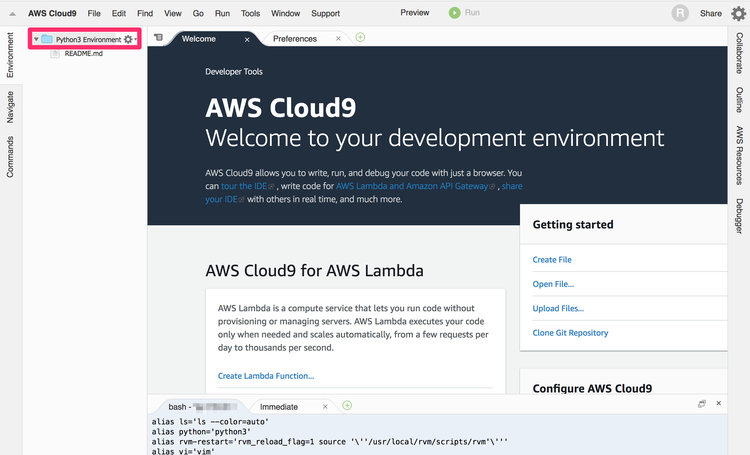The image size is (750, 455).
Task: Click the Preview button
Action: (415, 13)
